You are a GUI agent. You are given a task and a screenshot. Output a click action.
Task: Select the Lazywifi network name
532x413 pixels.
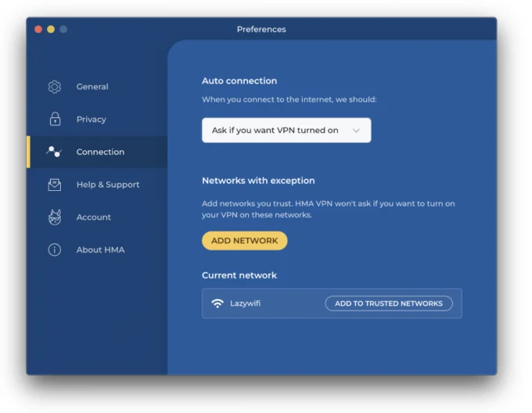[246, 303]
